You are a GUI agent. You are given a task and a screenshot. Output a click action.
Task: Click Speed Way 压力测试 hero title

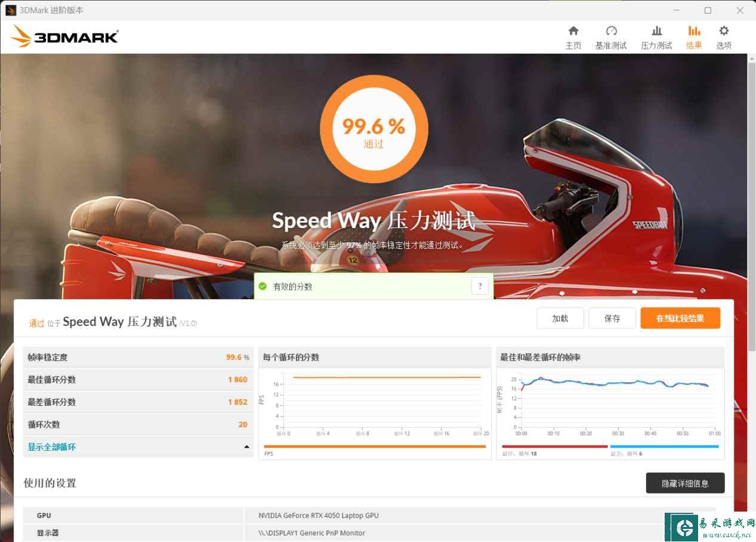click(x=374, y=221)
